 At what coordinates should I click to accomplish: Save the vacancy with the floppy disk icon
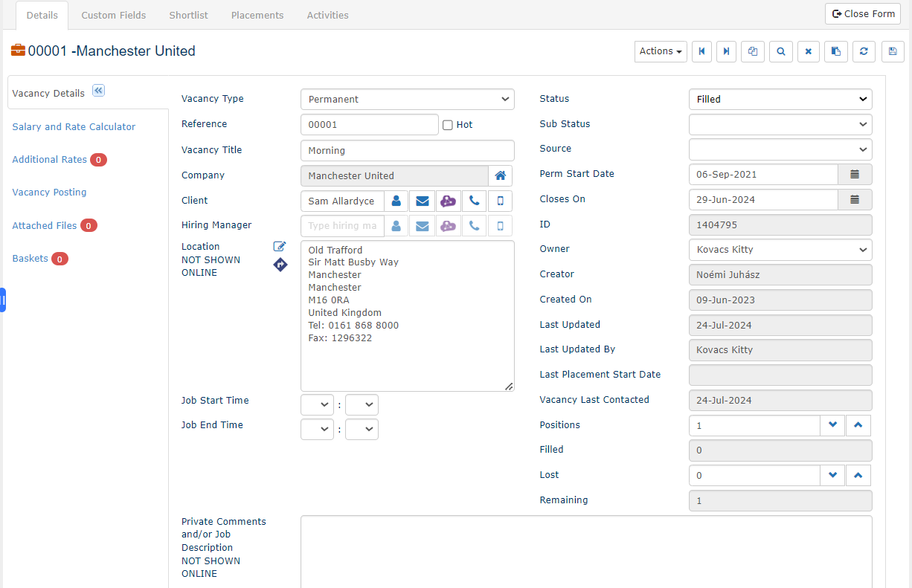893,51
